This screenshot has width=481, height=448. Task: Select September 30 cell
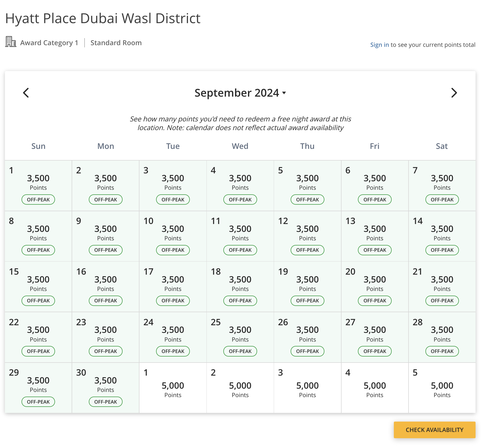pos(106,388)
